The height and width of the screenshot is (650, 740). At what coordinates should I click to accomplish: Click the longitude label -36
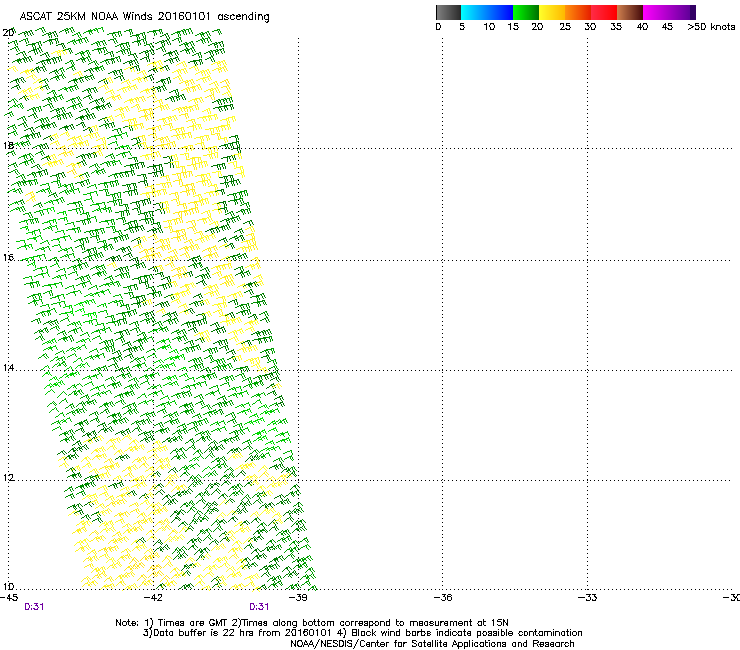[443, 598]
